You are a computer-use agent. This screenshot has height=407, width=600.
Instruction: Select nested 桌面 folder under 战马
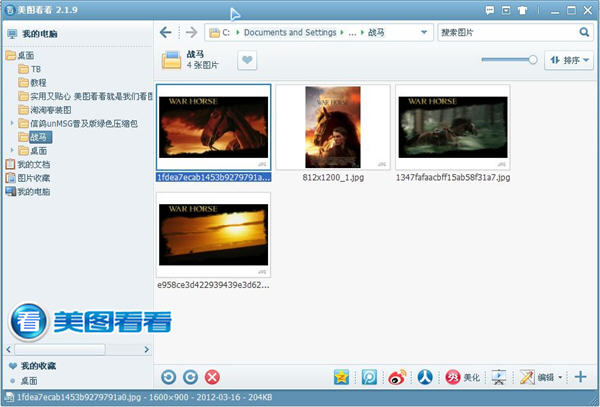point(33,151)
